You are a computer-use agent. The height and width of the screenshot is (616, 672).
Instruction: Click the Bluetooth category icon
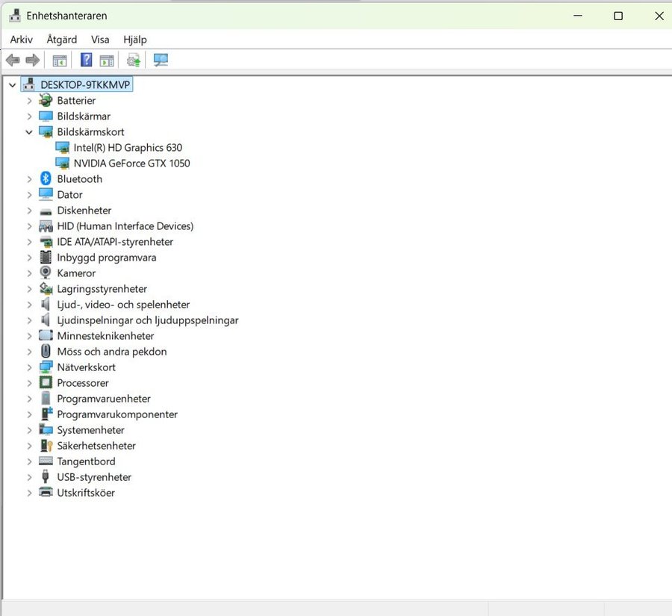(x=46, y=178)
